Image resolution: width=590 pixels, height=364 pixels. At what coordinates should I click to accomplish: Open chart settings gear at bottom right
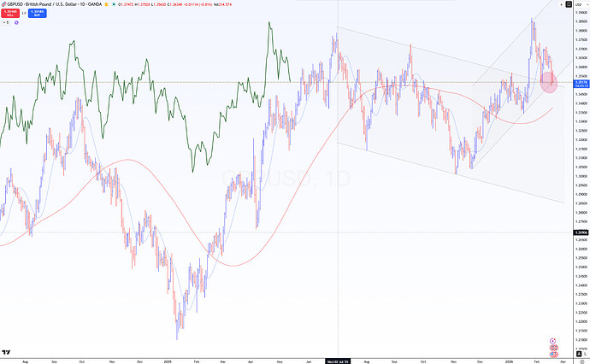[x=582, y=361]
